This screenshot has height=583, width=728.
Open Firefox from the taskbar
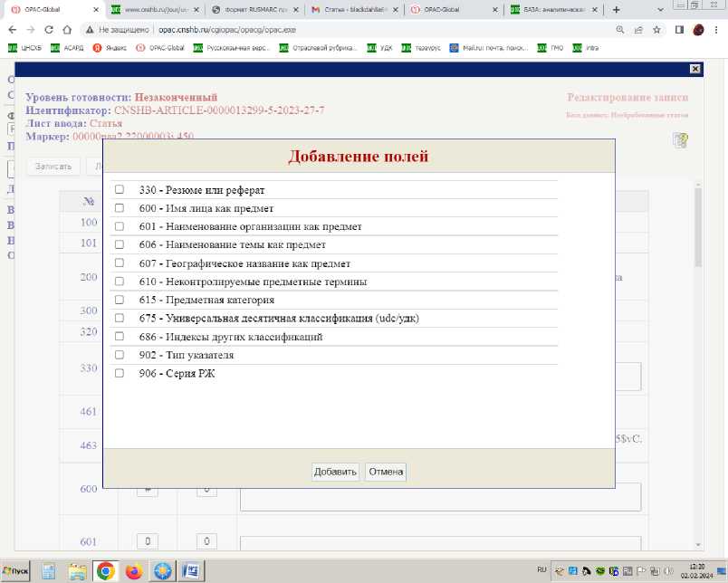pyautogui.click(x=134, y=571)
